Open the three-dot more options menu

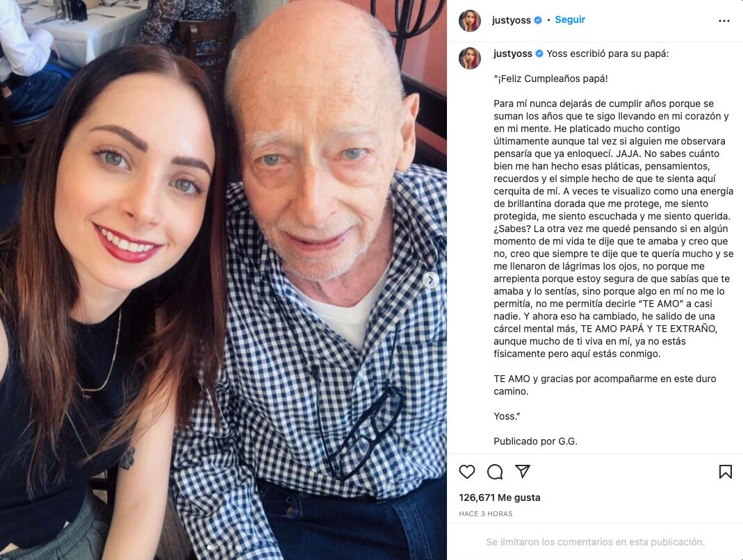724,21
